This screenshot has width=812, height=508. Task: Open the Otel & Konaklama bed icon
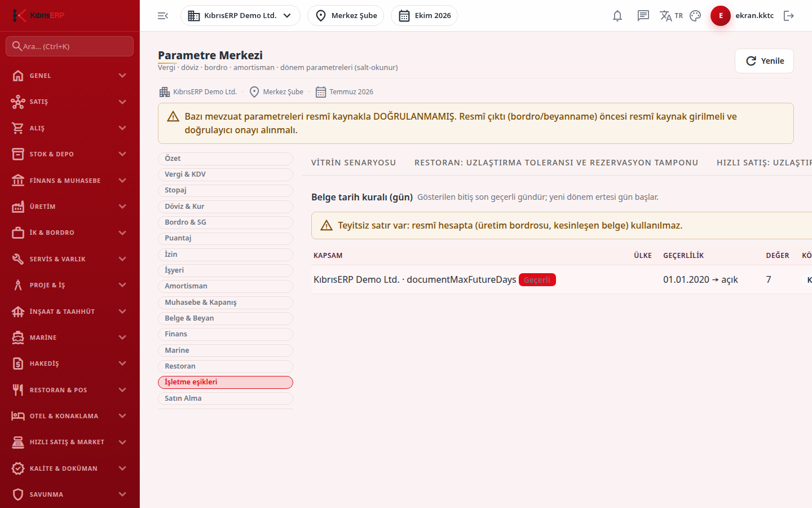[18, 416]
